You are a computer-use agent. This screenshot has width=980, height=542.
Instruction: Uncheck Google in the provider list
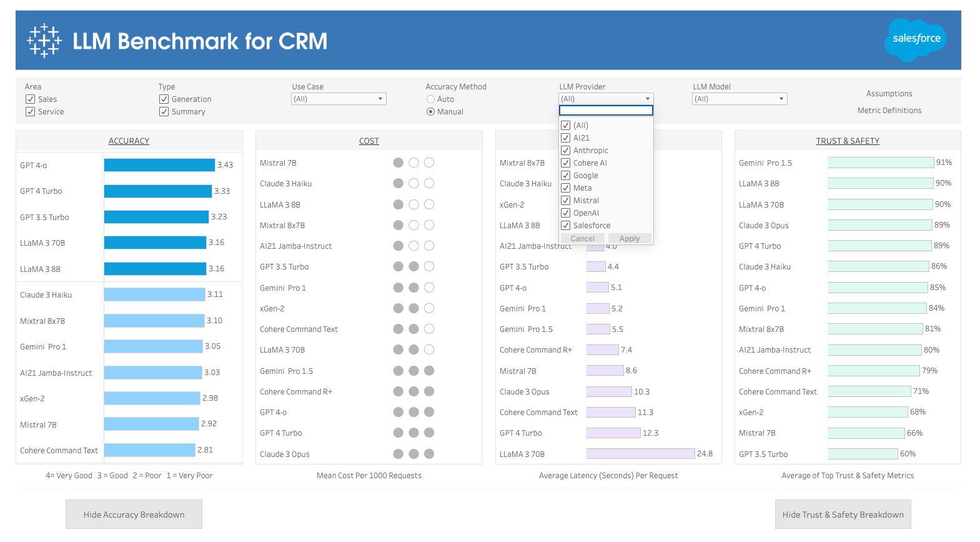tap(565, 175)
